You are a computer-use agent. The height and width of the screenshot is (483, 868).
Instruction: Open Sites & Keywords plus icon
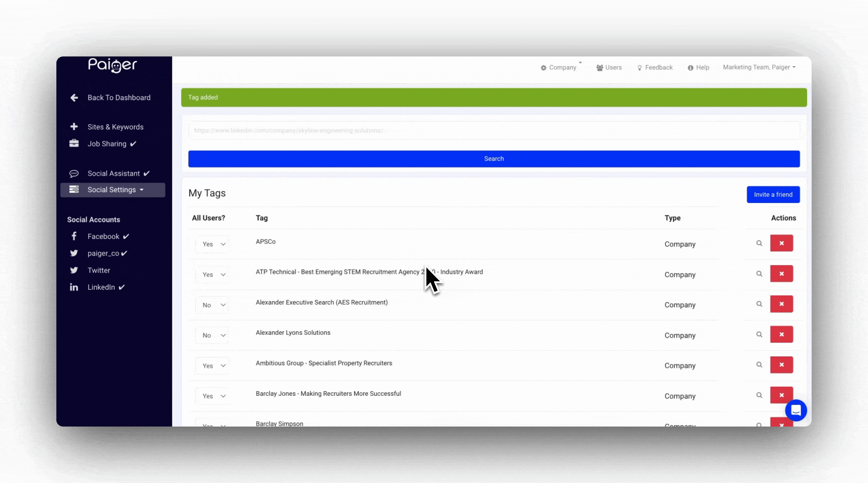pyautogui.click(x=74, y=127)
